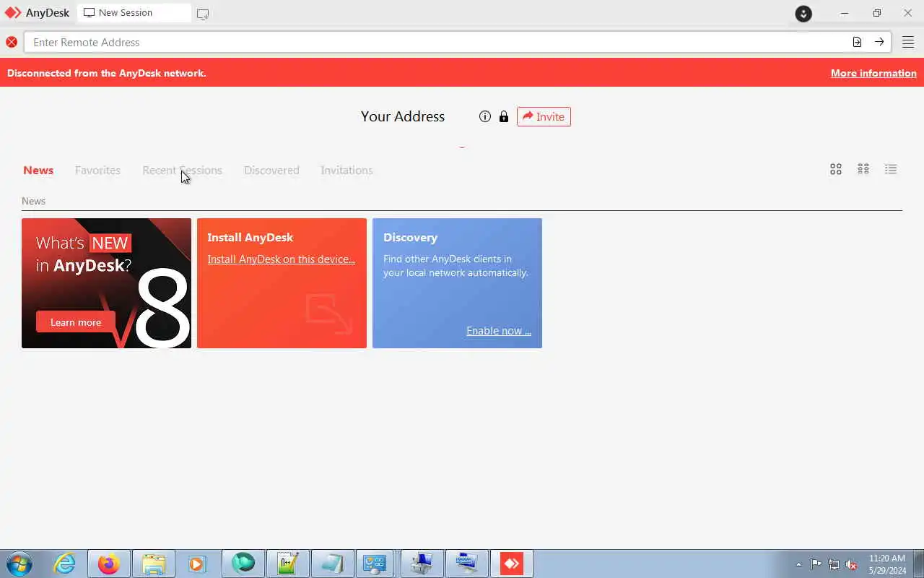The image size is (924, 578).
Task: Select the New Session tab
Action: point(134,13)
